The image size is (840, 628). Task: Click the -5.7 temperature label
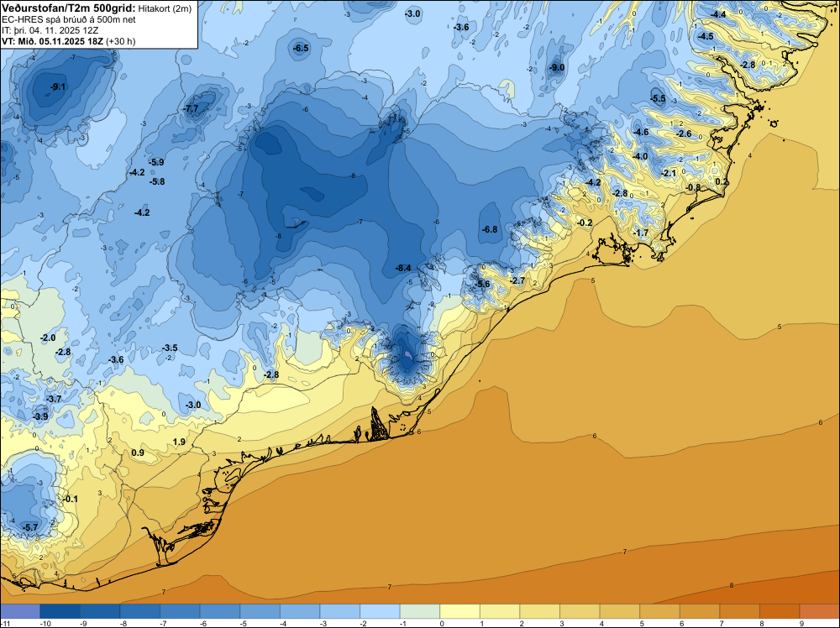coord(30,527)
